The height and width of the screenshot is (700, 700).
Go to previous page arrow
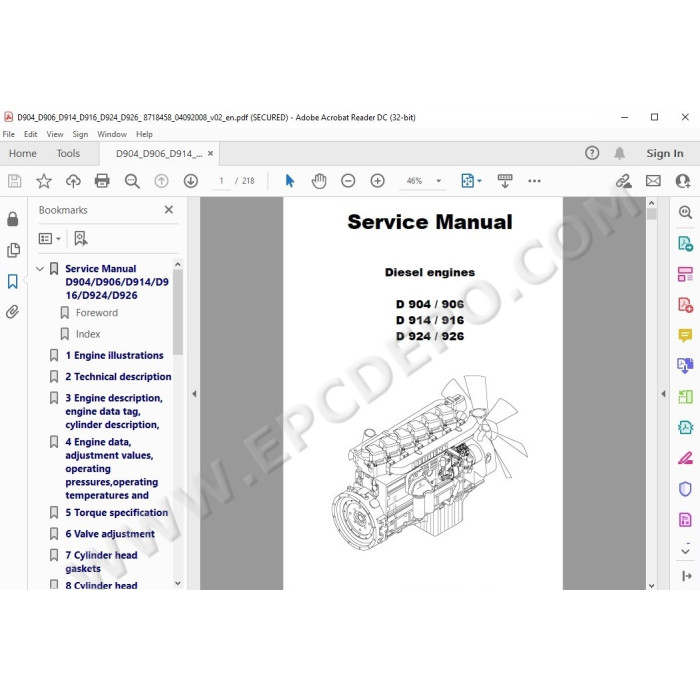tap(161, 181)
